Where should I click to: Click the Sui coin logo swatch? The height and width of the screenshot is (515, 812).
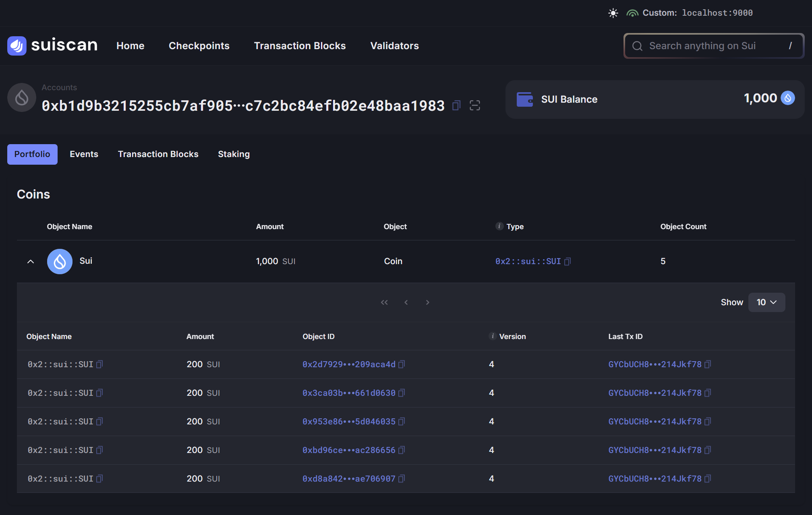(60, 261)
